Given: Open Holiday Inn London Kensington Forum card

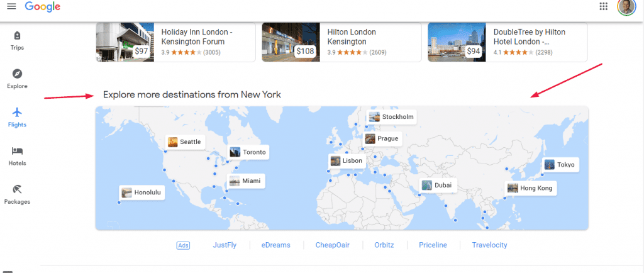Looking at the screenshot, I should point(176,42).
